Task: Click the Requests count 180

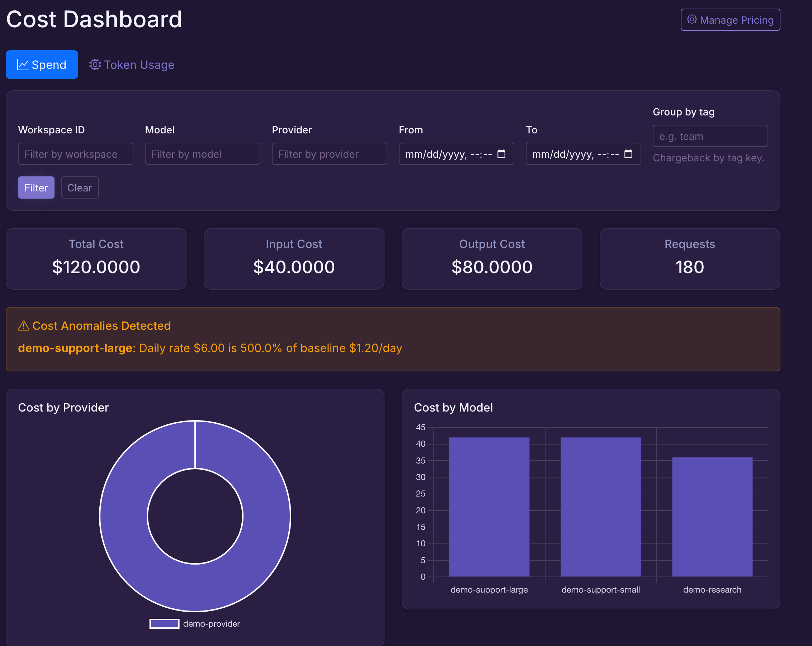Action: coord(690,267)
